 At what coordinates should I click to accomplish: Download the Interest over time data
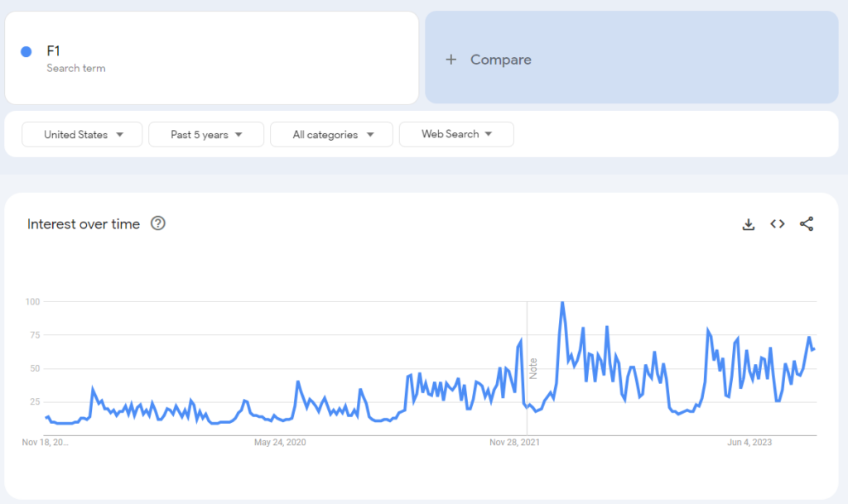(749, 224)
